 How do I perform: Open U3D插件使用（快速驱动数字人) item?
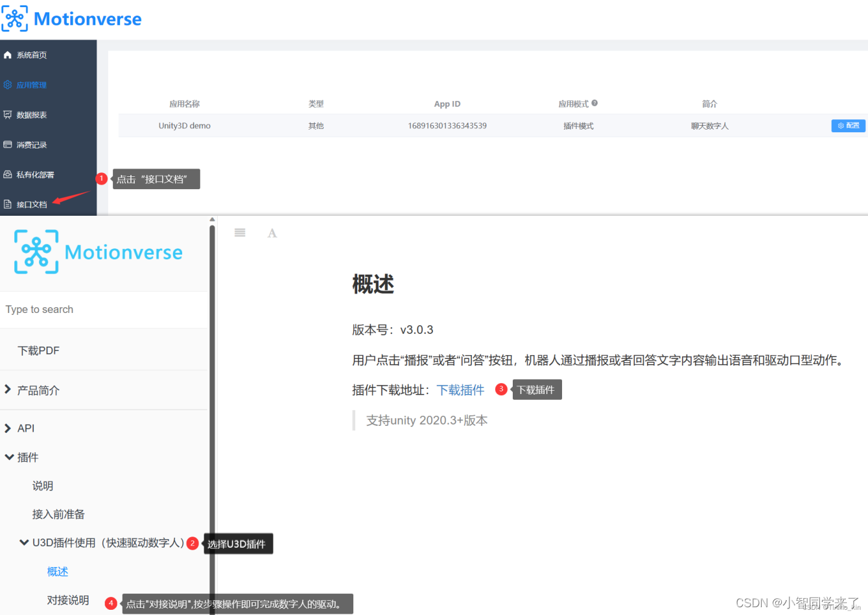(108, 543)
